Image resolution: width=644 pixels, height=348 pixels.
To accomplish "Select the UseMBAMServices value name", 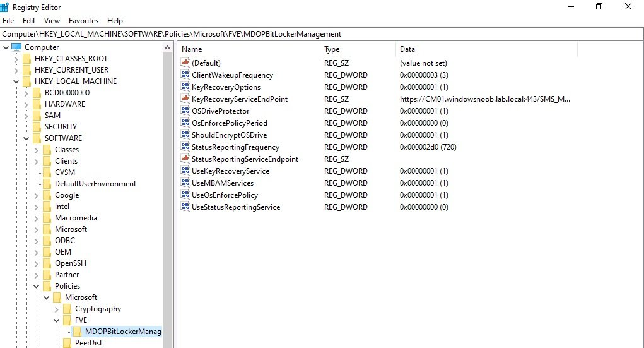I will click(x=223, y=183).
